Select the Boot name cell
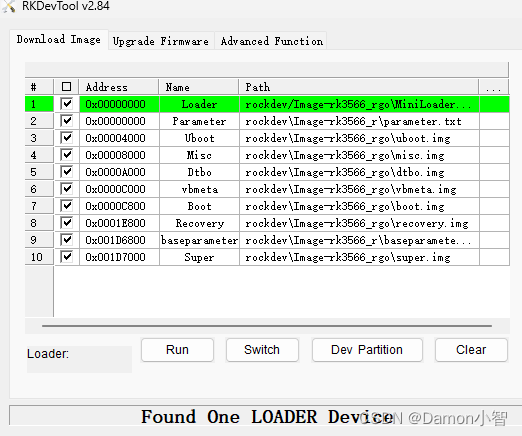Screen dimensions: 522x436 (199, 206)
